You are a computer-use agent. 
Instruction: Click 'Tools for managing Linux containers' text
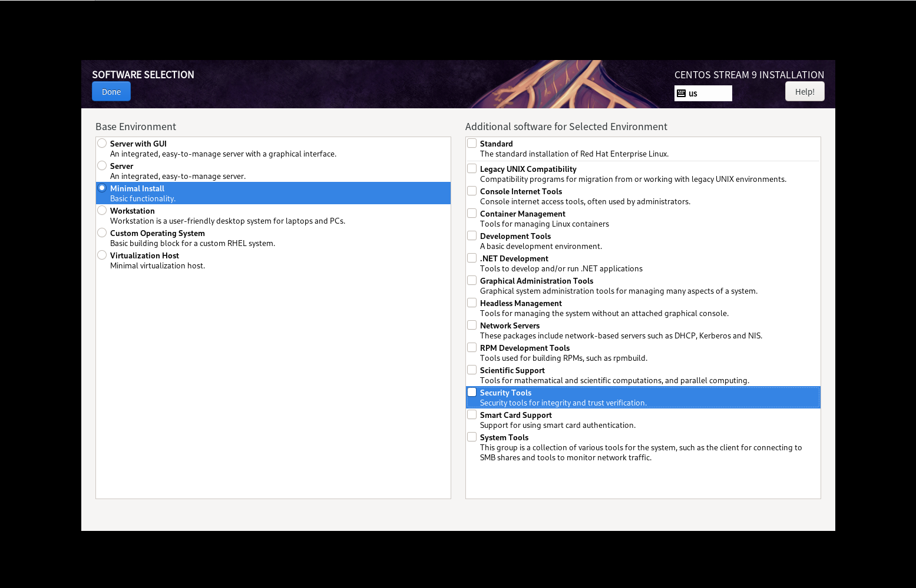pyautogui.click(x=544, y=224)
